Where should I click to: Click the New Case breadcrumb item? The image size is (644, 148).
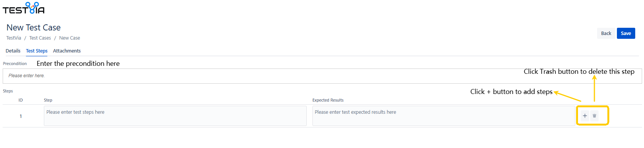click(69, 38)
